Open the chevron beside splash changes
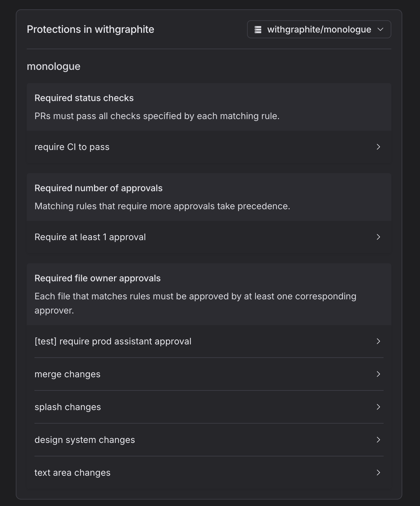The image size is (420, 506). click(378, 407)
